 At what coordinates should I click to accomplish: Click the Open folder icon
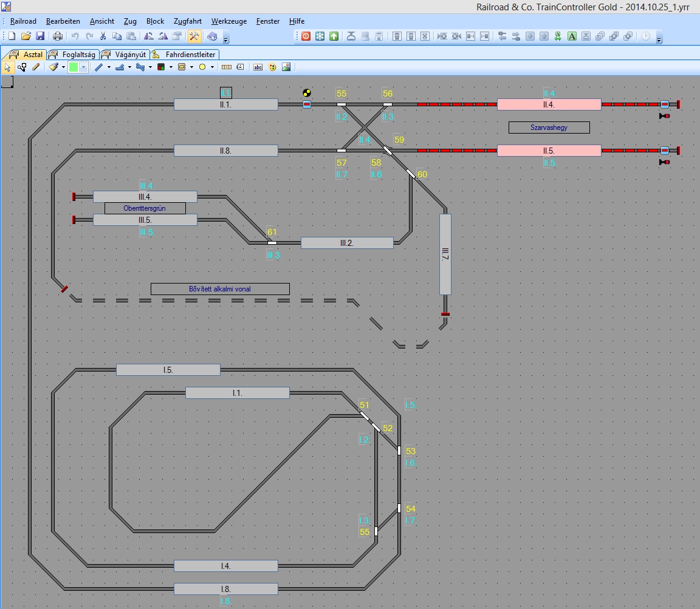26,36
